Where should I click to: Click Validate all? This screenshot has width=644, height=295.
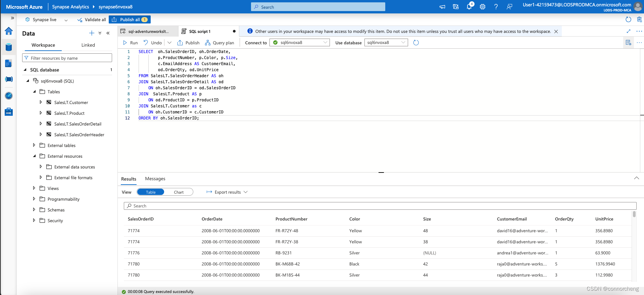pyautogui.click(x=92, y=19)
